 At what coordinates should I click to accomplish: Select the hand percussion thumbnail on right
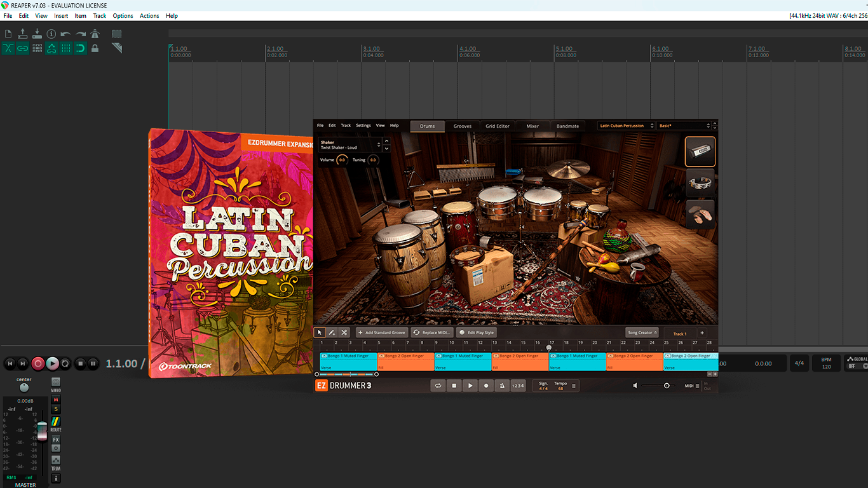coord(700,214)
